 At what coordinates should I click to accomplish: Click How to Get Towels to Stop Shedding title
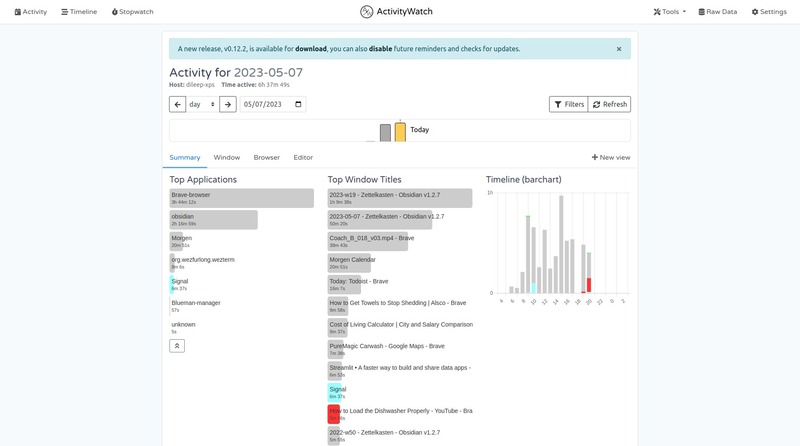397,306
